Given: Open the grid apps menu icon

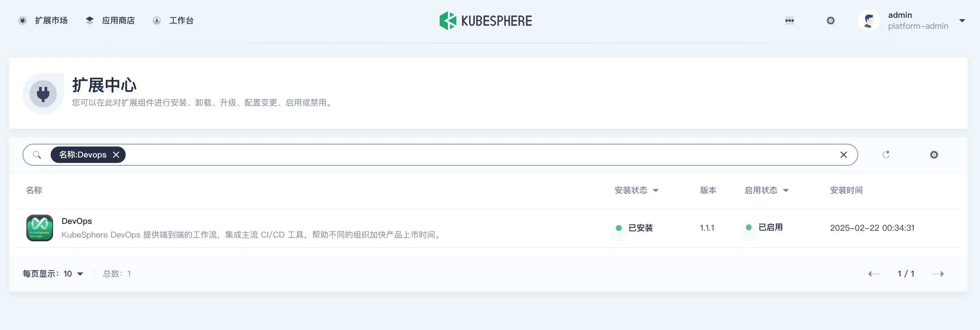Looking at the screenshot, I should pos(789,21).
